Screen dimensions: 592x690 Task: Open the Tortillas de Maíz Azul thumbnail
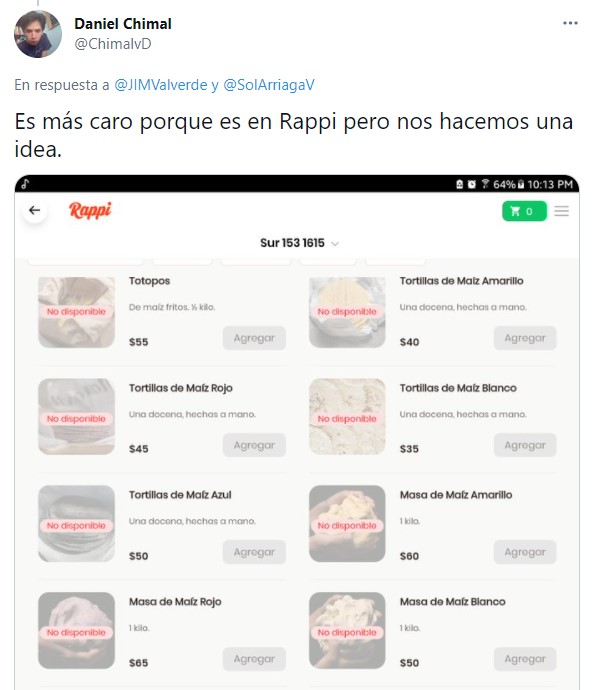(77, 524)
